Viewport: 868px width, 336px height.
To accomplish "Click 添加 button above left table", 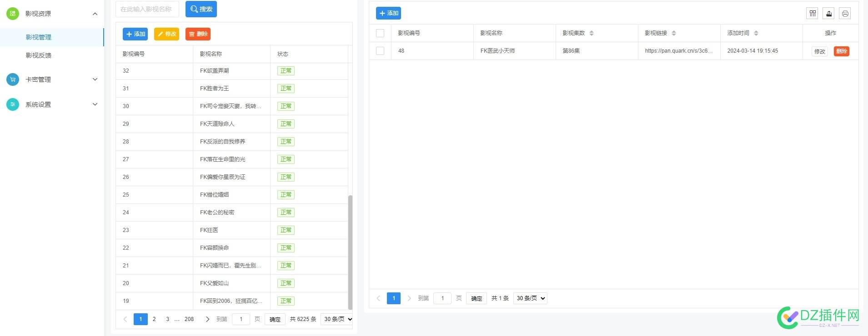I will [135, 34].
